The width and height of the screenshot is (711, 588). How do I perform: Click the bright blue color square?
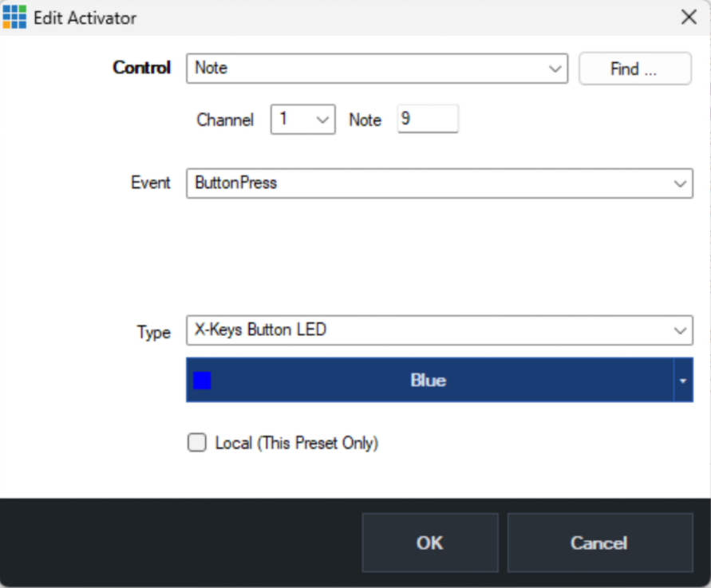tap(202, 381)
